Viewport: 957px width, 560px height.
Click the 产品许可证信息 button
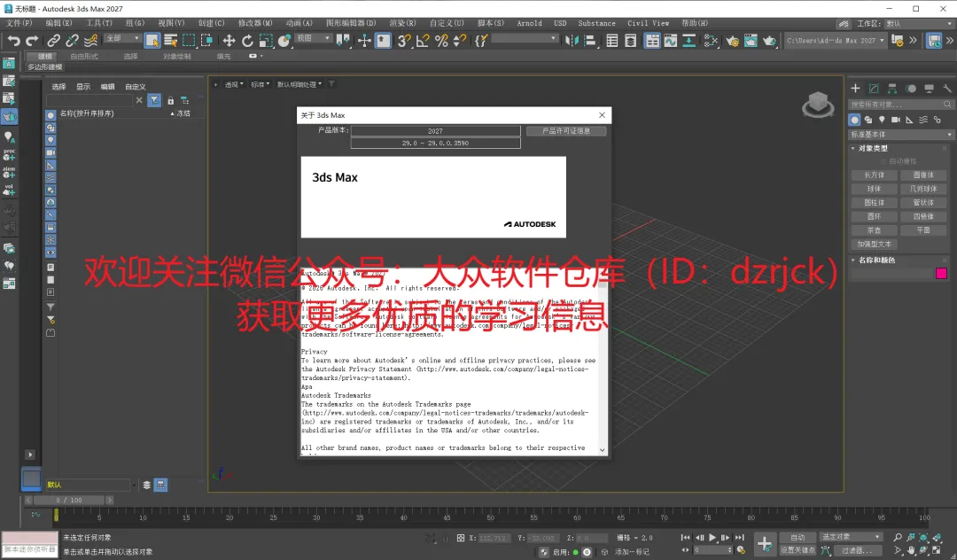click(565, 130)
